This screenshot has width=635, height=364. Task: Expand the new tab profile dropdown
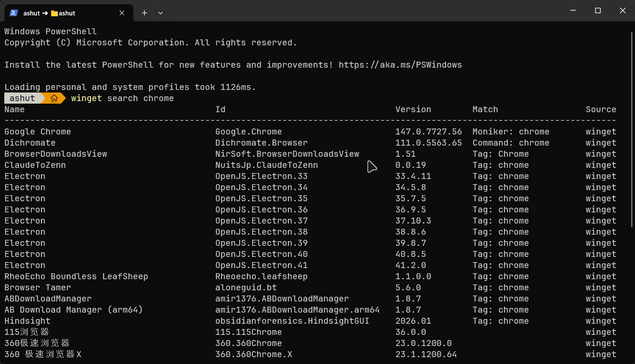(x=160, y=13)
